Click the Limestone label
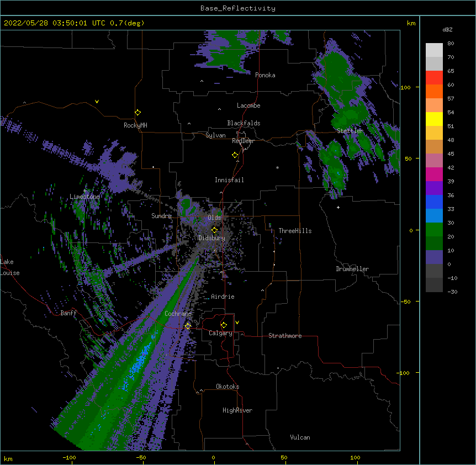The width and height of the screenshot is (476, 465). pos(84,197)
